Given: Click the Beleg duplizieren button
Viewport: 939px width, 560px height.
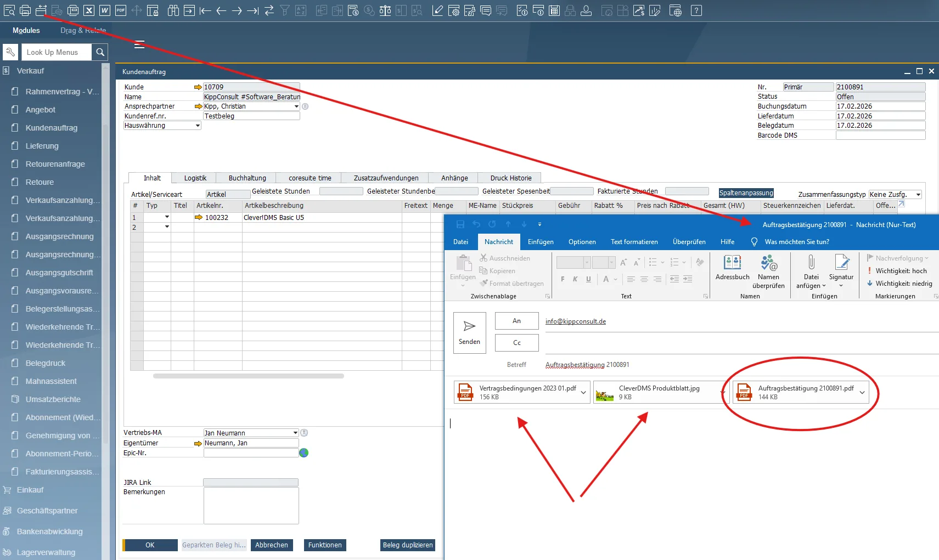Looking at the screenshot, I should pyautogui.click(x=407, y=545).
